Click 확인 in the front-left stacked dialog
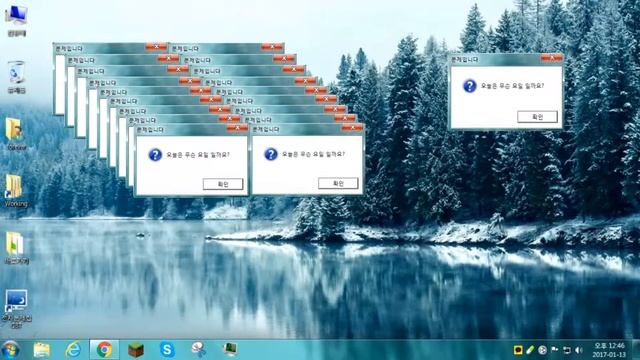Screen dimensions: 640x360 [x=223, y=184]
